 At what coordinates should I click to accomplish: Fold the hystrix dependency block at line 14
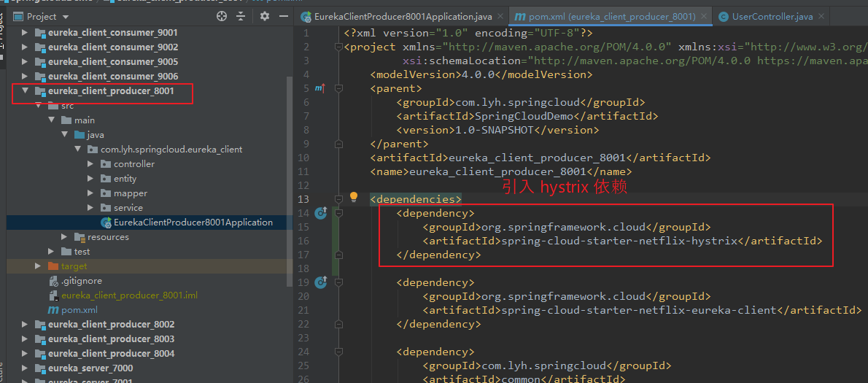pyautogui.click(x=338, y=212)
